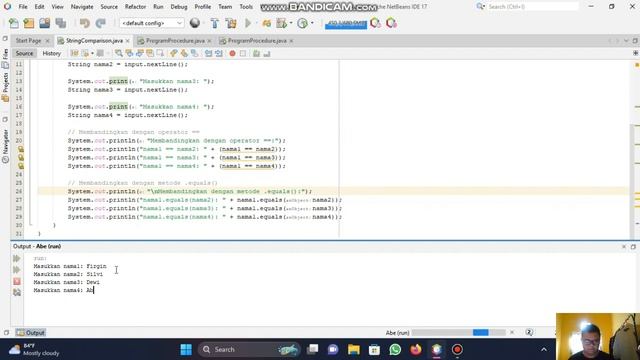Click the Toggle Bookmark editor icon

coord(160,53)
